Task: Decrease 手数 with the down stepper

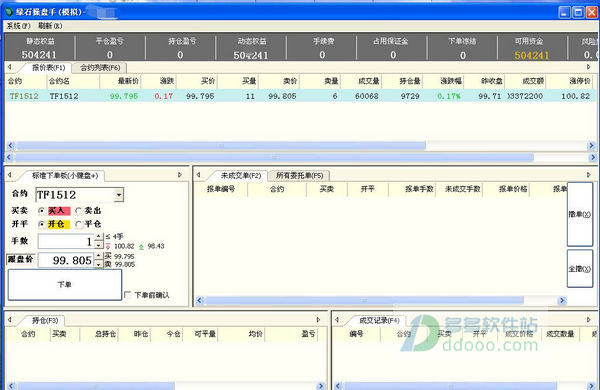Action: (x=98, y=245)
